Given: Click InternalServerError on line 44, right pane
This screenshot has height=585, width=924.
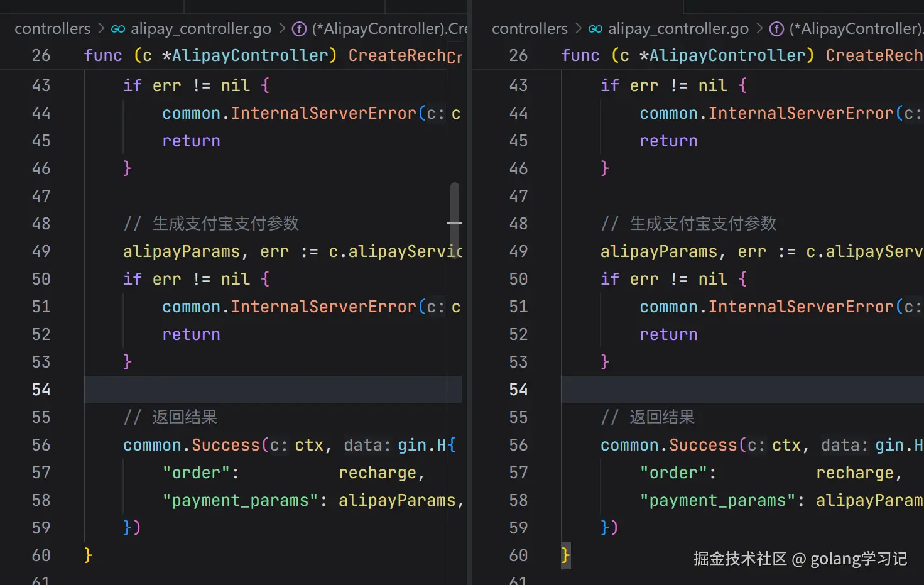Looking at the screenshot, I should point(801,113).
